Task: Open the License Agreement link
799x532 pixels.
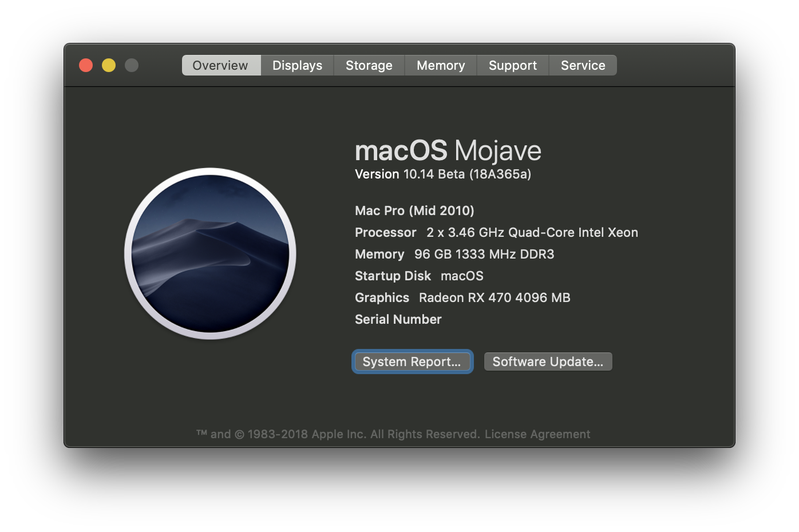Action: click(537, 434)
